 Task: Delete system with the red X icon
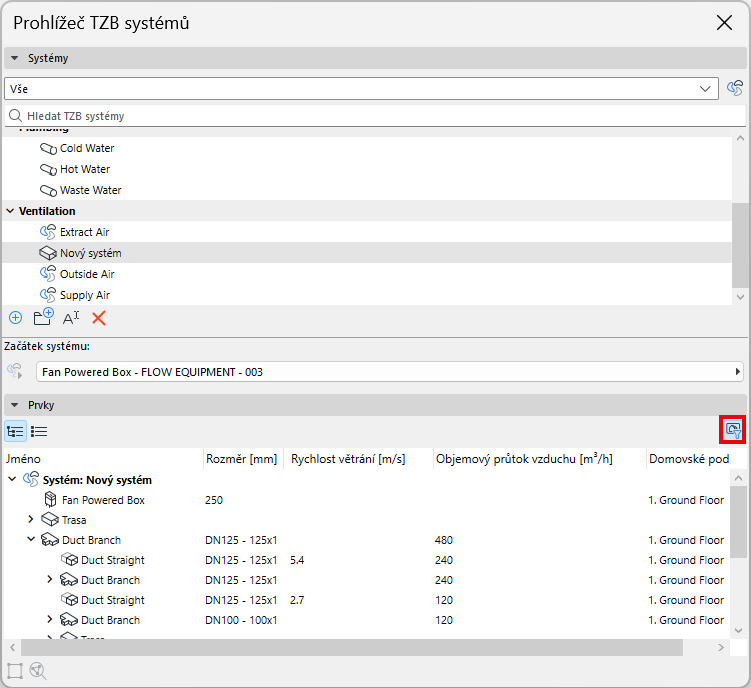pyautogui.click(x=99, y=318)
